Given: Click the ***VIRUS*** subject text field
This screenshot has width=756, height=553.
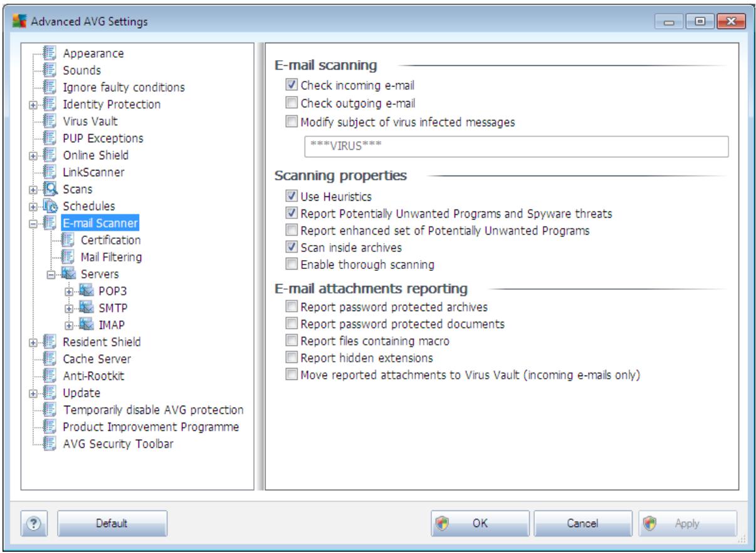Looking at the screenshot, I should click(x=516, y=146).
